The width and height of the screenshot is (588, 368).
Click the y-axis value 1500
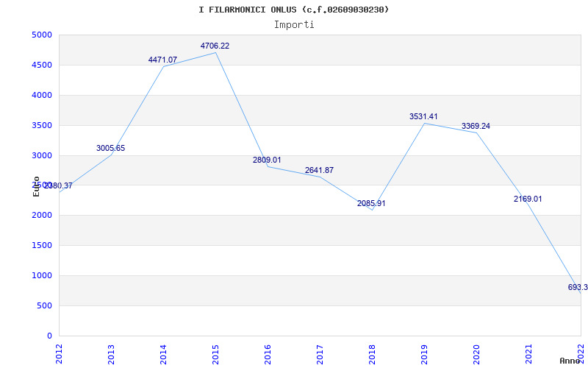pyautogui.click(x=42, y=246)
